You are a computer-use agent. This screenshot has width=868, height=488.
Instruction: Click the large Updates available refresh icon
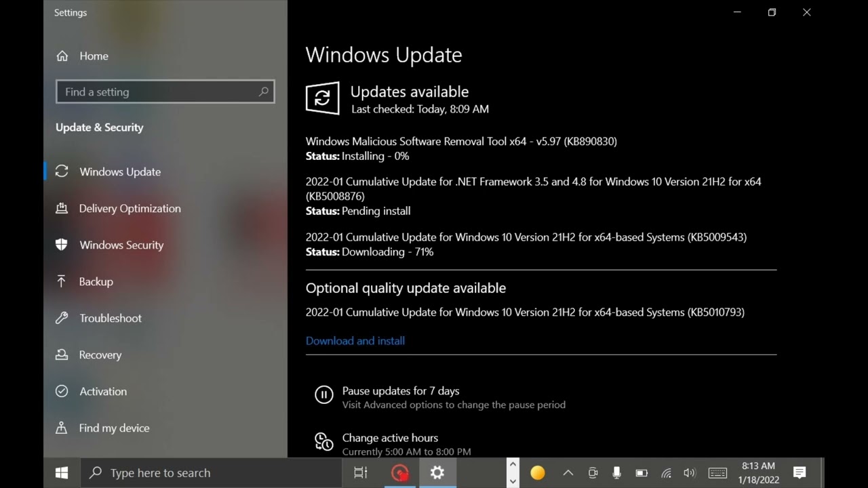click(322, 98)
